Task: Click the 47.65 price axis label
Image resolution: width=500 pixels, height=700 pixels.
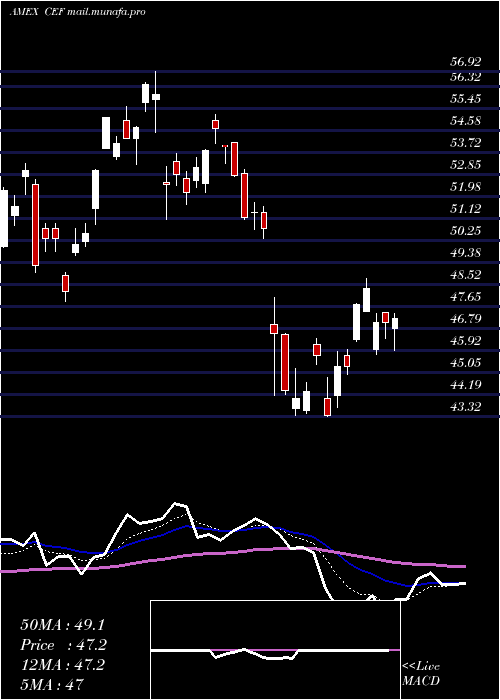Action: 465,296
